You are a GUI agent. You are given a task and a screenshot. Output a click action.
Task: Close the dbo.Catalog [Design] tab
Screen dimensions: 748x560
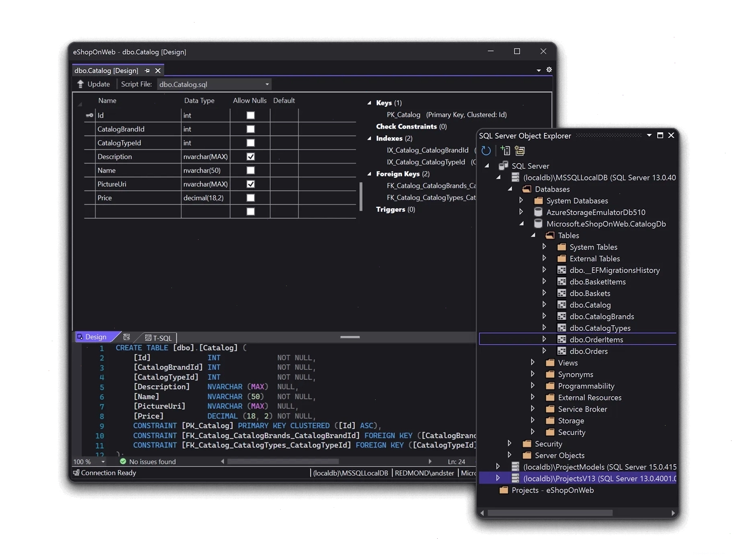click(158, 70)
